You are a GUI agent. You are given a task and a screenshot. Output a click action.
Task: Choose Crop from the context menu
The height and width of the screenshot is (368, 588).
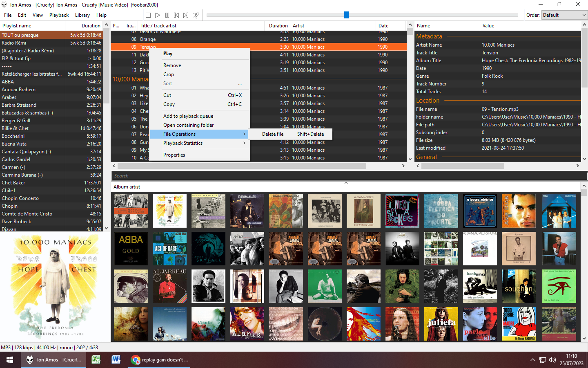200,74
